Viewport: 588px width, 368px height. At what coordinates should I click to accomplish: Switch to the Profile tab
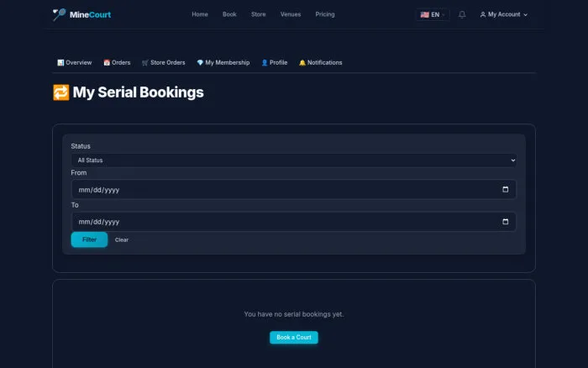[274, 63]
